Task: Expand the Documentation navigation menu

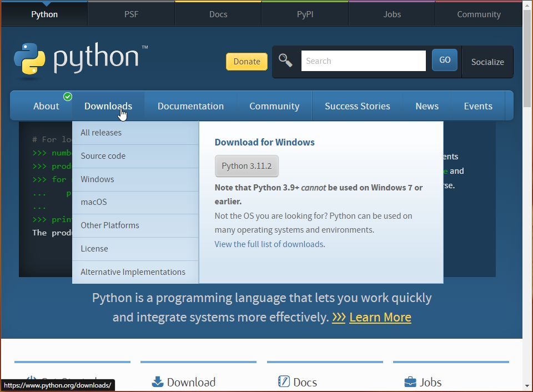Action: click(x=190, y=106)
